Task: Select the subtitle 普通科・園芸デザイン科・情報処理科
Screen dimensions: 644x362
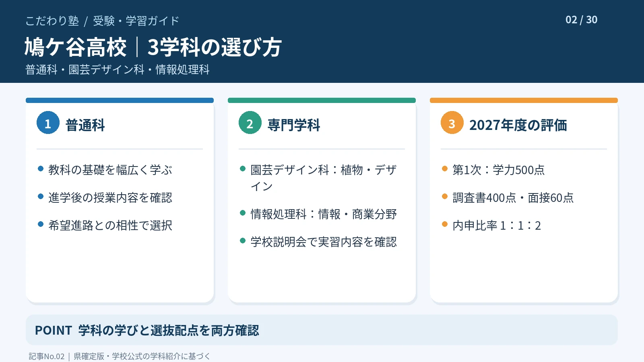Action: [x=118, y=70]
